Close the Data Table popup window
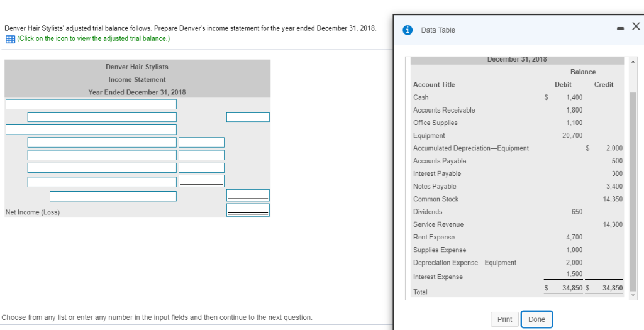 635,26
